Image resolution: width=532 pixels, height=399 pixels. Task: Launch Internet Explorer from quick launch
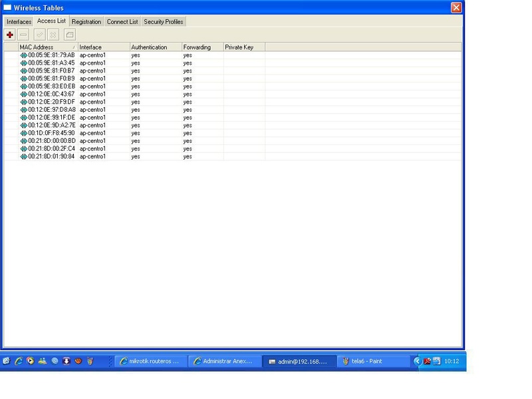pyautogui.click(x=19, y=361)
